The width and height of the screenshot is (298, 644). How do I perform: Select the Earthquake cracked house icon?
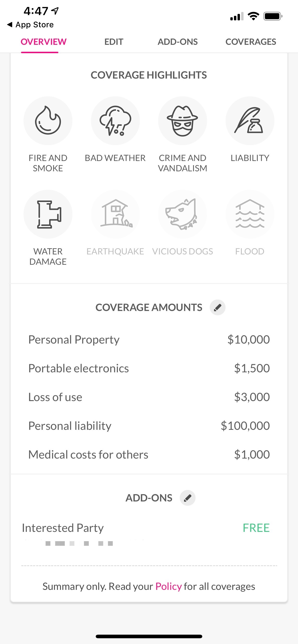click(115, 214)
